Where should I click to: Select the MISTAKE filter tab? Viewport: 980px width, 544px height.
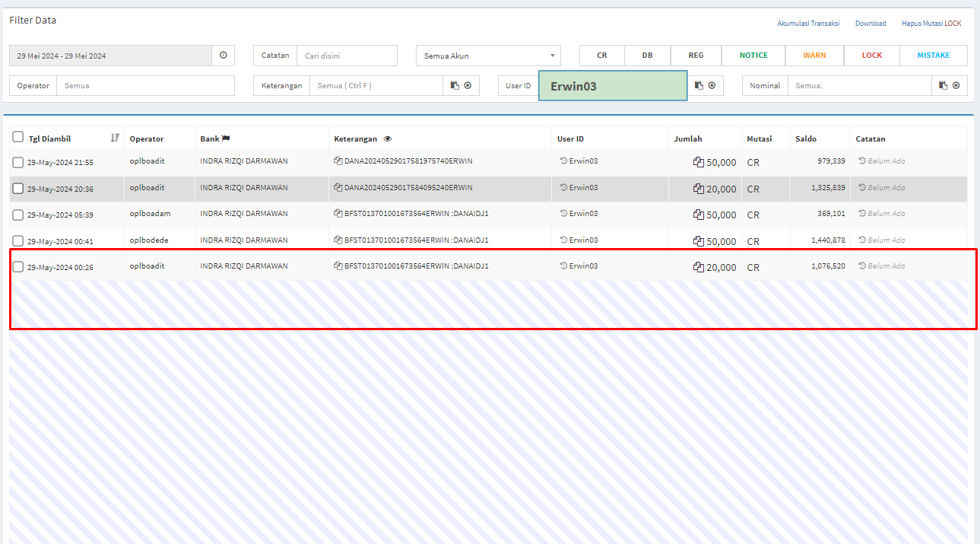click(x=933, y=56)
